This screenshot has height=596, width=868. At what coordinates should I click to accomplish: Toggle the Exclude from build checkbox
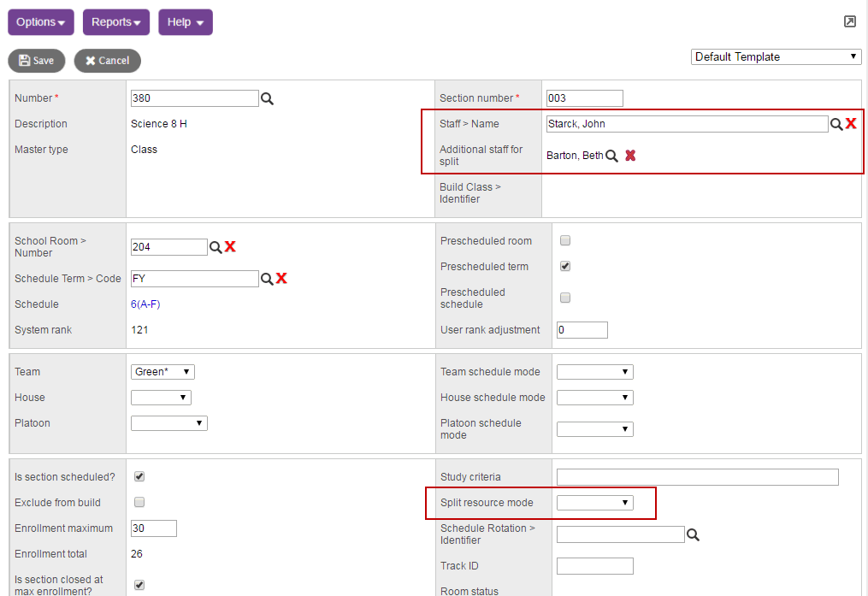point(139,502)
